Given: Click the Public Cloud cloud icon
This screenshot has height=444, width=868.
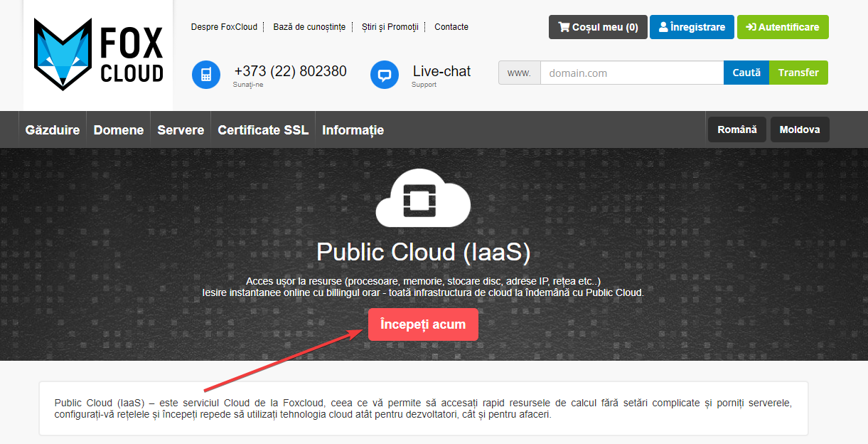Looking at the screenshot, I should point(423,198).
